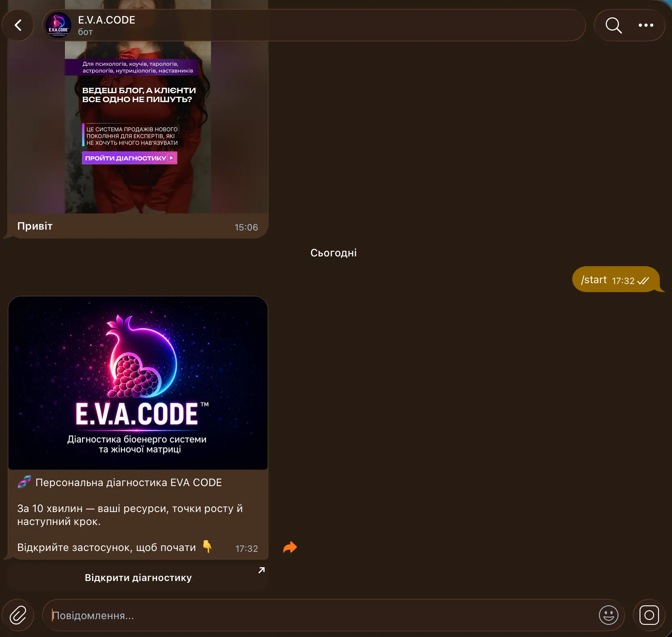Image resolution: width=672 pixels, height=637 pixels.
Task: Attach a file with the paperclip icon
Action: tap(18, 615)
